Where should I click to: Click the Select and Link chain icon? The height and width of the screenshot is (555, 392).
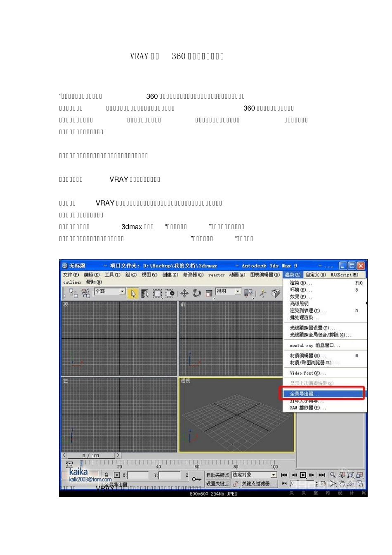[x=73, y=293]
